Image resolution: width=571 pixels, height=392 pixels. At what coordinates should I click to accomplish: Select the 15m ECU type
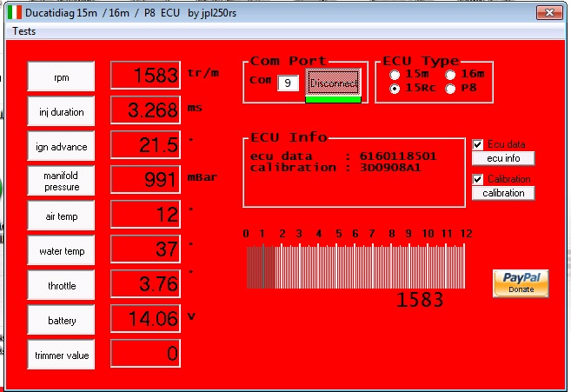point(396,75)
